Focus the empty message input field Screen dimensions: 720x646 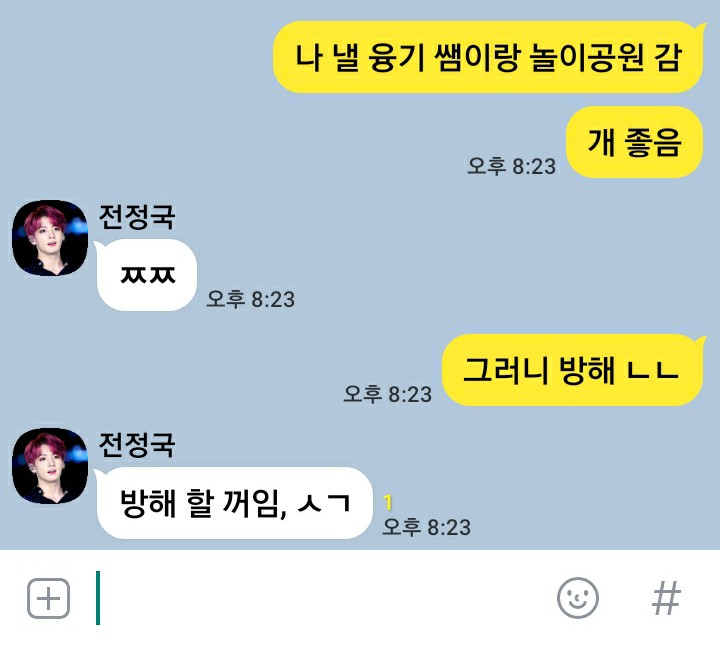click(x=321, y=598)
